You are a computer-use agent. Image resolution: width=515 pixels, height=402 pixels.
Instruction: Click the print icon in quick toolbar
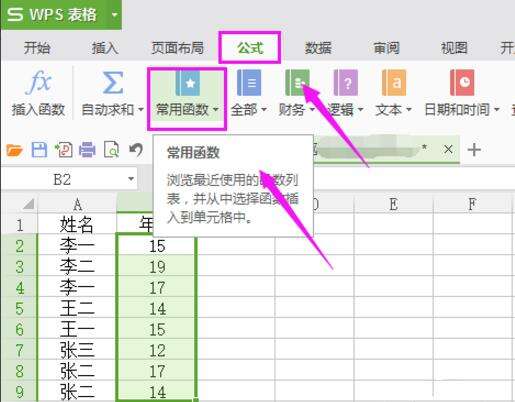[x=87, y=150]
